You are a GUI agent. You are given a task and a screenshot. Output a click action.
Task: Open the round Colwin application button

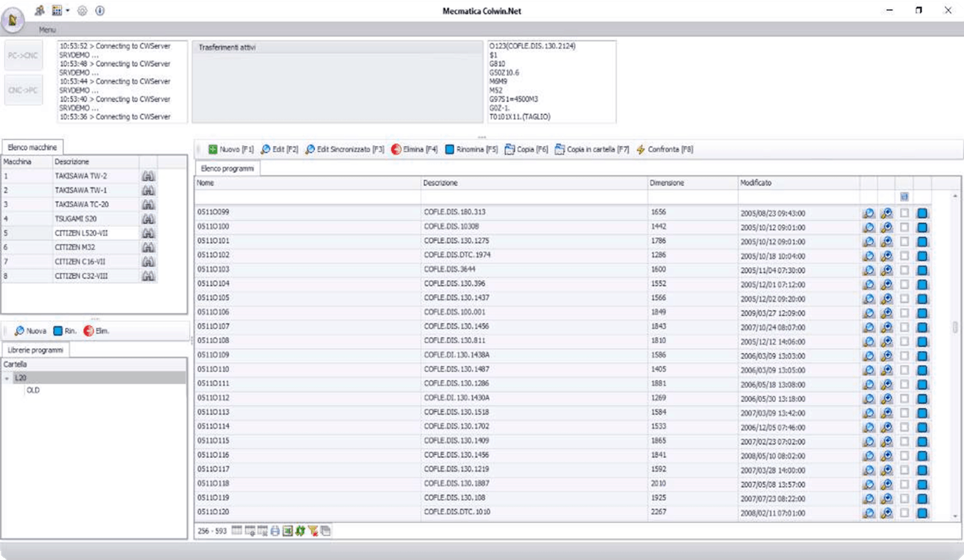12,19
